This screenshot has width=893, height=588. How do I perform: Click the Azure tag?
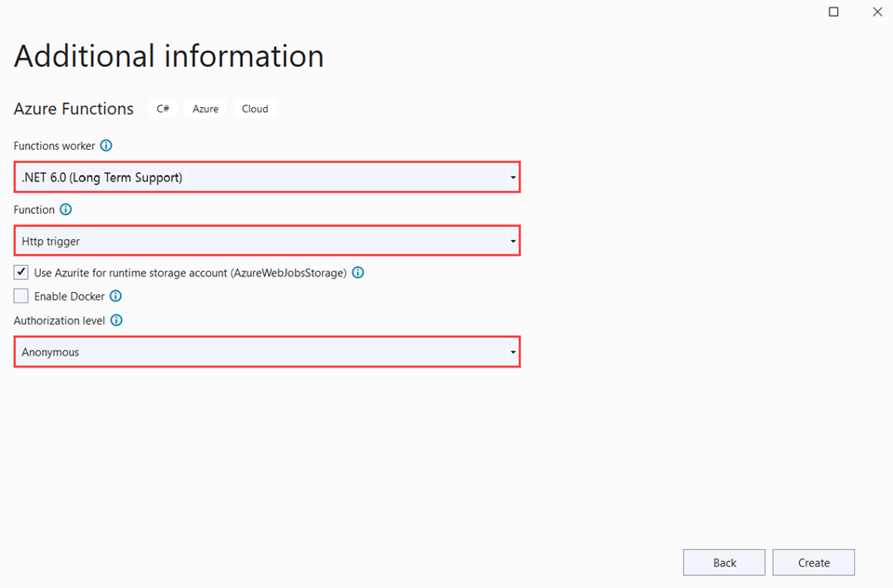[x=206, y=109]
